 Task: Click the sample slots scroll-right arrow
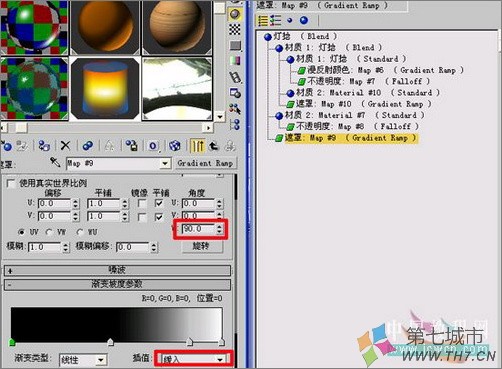pos(208,128)
